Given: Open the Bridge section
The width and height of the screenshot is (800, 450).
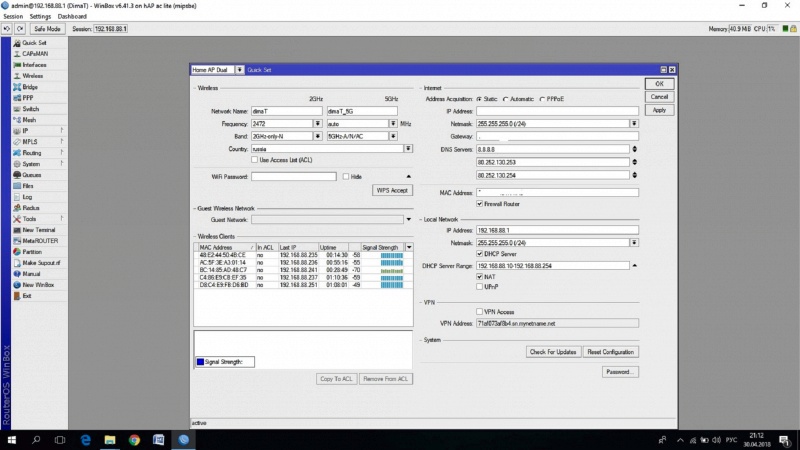Looking at the screenshot, I should (x=30, y=87).
